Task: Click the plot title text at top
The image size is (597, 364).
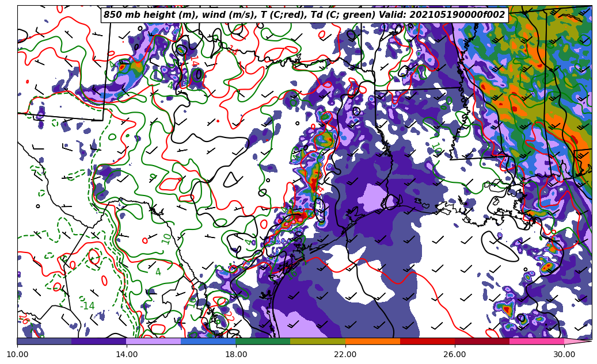Action: click(x=304, y=15)
